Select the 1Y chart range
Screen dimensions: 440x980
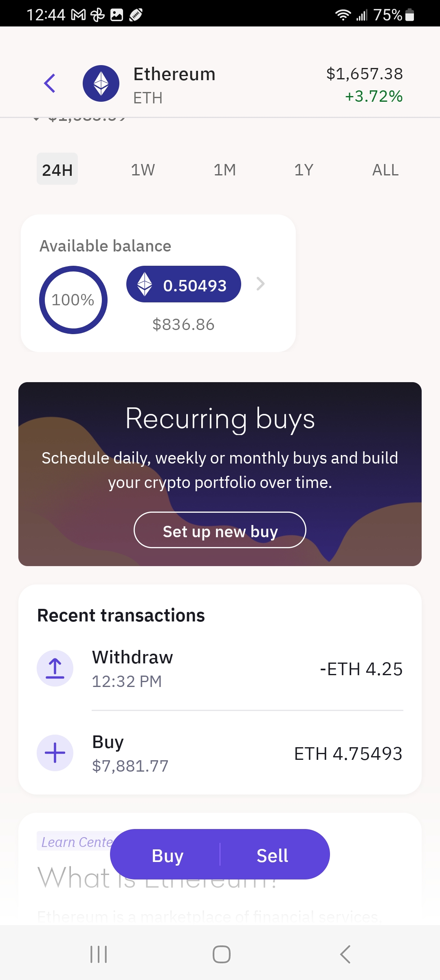click(304, 170)
